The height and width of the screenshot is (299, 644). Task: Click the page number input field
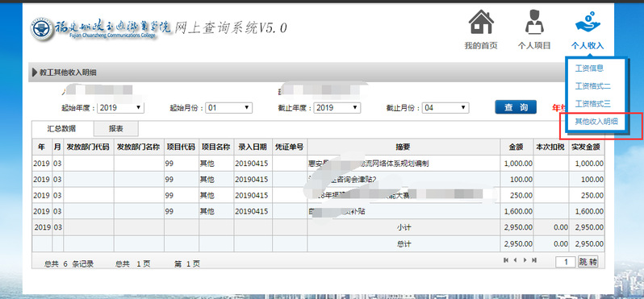tap(565, 262)
